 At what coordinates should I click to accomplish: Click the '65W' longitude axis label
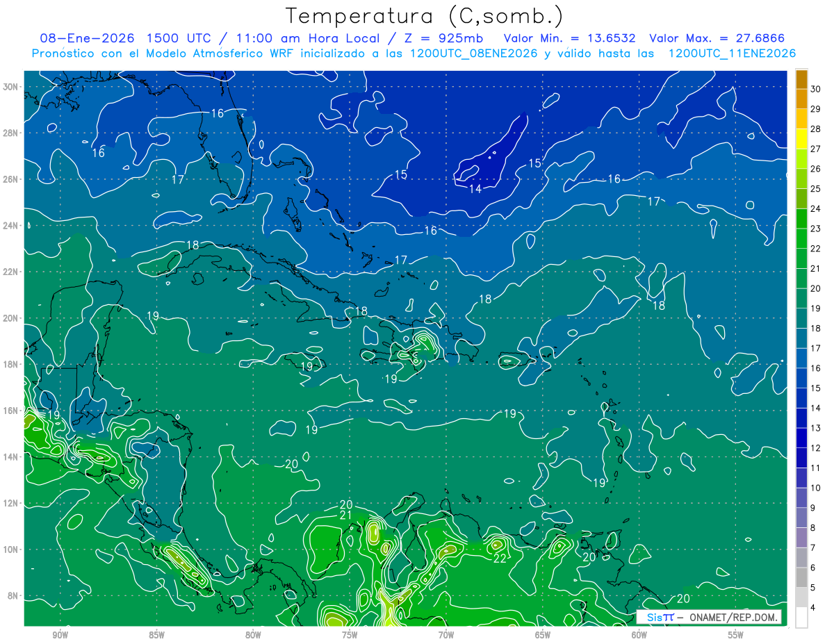coord(543,635)
